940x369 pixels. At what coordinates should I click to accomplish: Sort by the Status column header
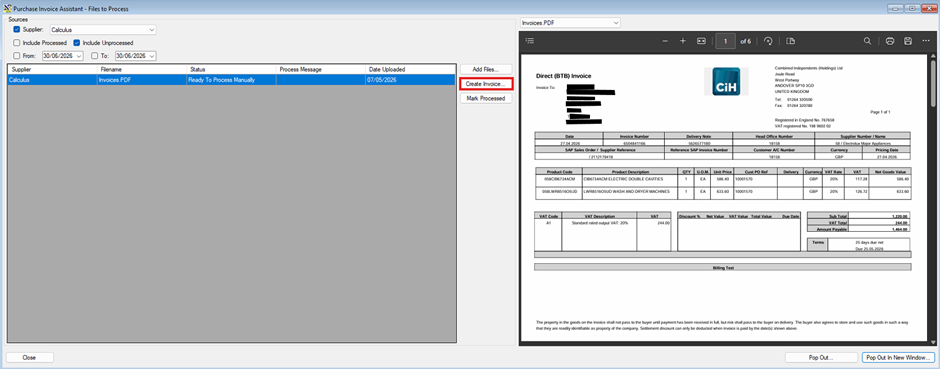coord(231,69)
